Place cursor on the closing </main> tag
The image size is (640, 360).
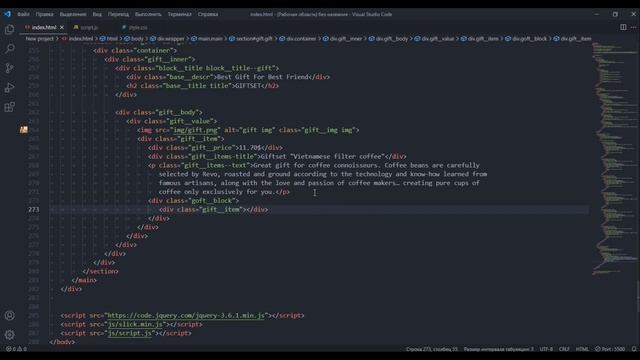click(x=84, y=280)
